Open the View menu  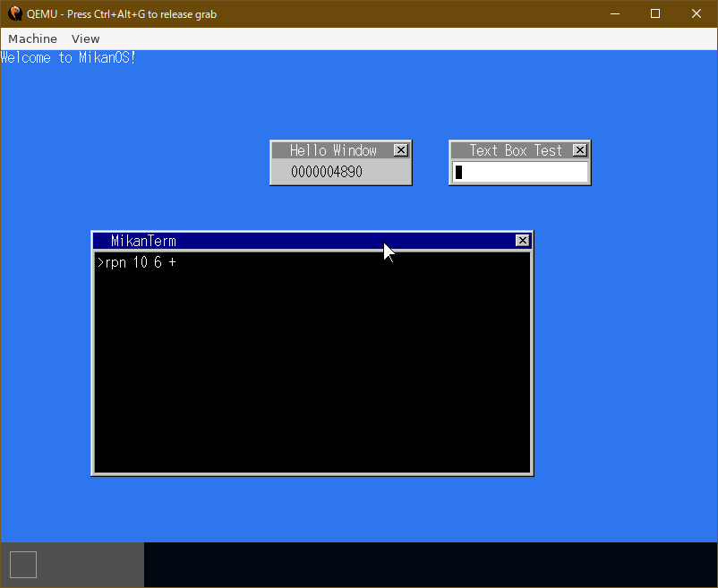click(85, 38)
